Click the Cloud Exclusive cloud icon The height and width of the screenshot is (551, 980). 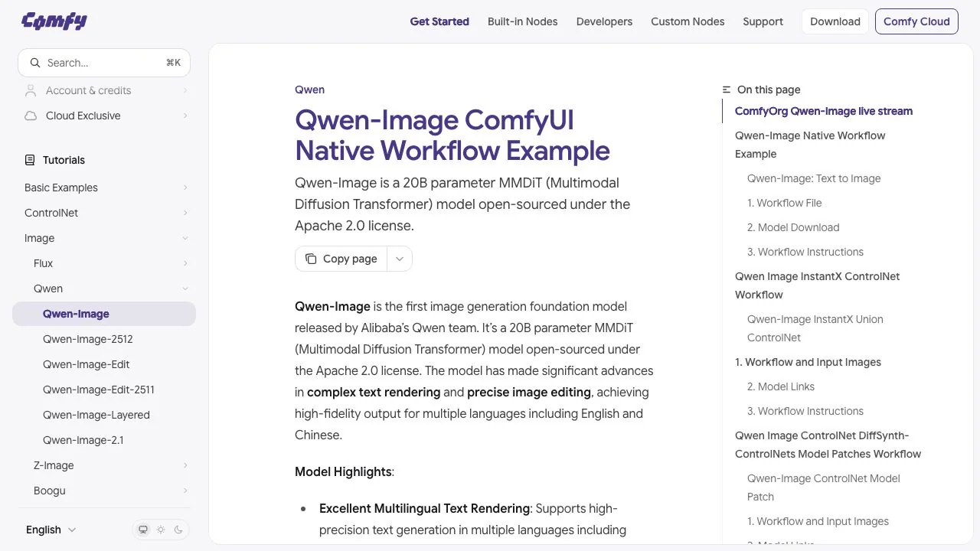click(31, 116)
